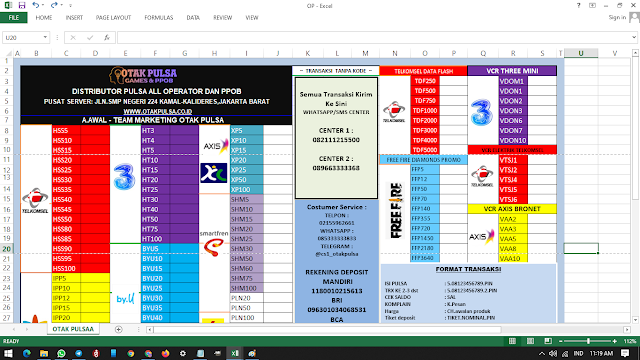640x360 pixels.
Task: Switch to Page Layout view in the status bar
Action: coord(530,341)
